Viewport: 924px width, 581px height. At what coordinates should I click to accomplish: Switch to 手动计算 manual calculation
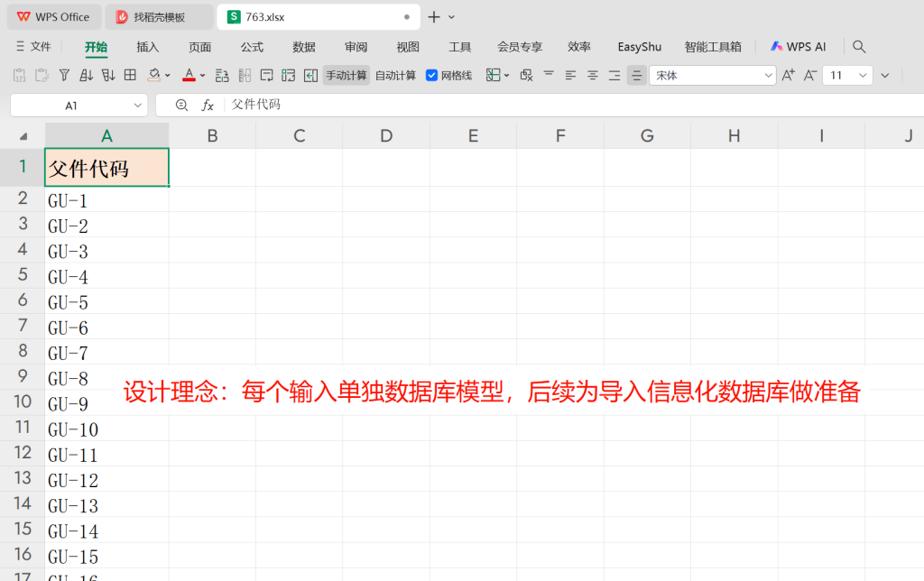point(346,76)
